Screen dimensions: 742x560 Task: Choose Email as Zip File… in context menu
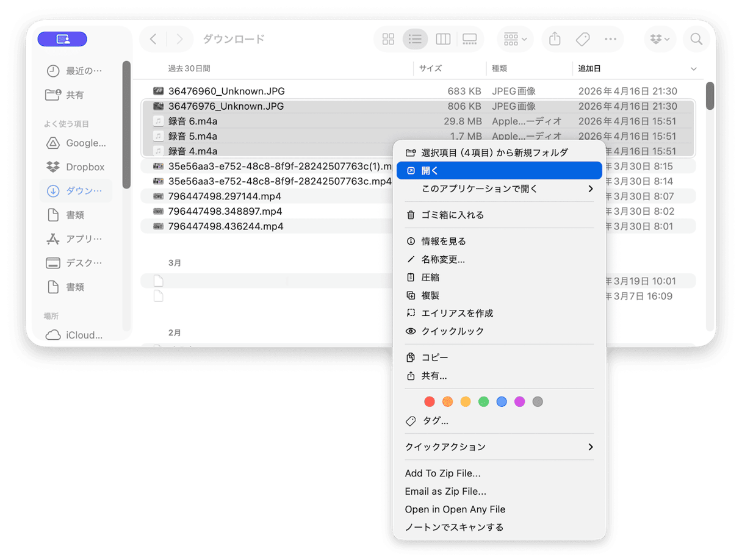(499, 492)
